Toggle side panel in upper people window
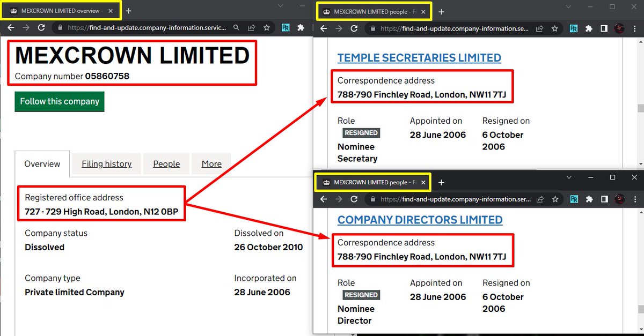 [x=604, y=28]
